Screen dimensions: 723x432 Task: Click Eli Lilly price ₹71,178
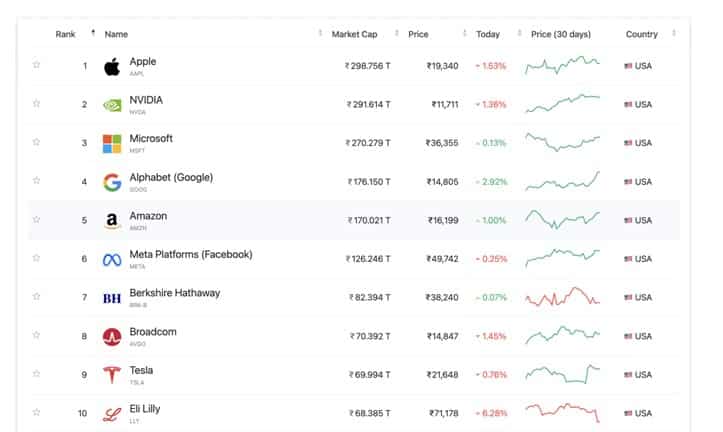click(x=444, y=413)
